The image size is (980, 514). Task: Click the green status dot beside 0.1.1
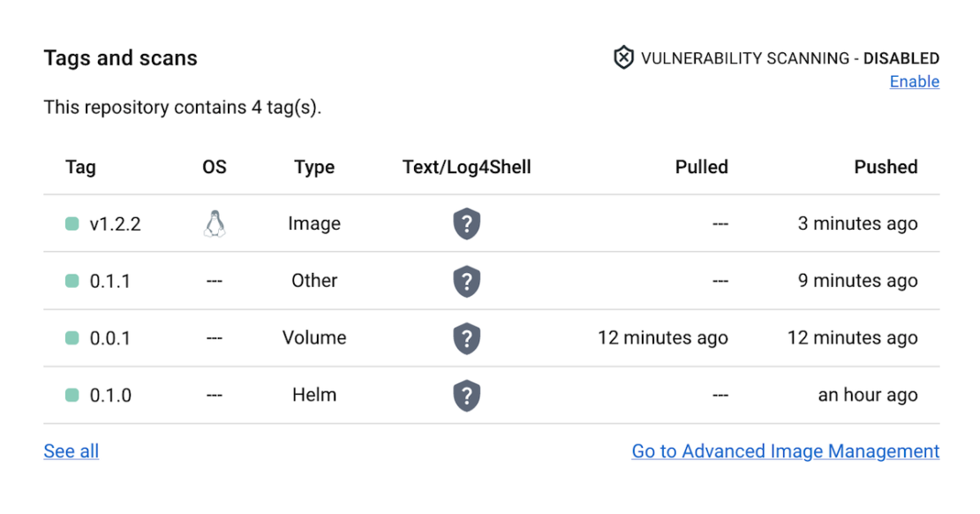point(72,281)
